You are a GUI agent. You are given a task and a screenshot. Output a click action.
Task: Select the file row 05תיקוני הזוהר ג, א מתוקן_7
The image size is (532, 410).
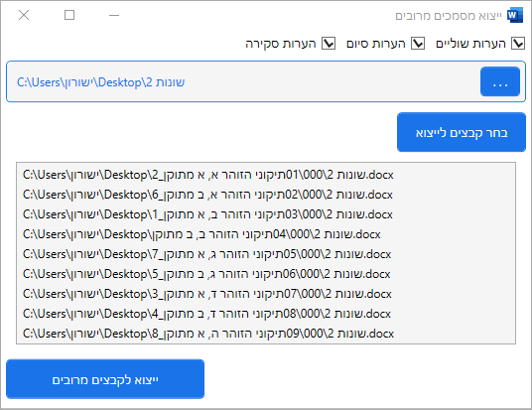266,254
